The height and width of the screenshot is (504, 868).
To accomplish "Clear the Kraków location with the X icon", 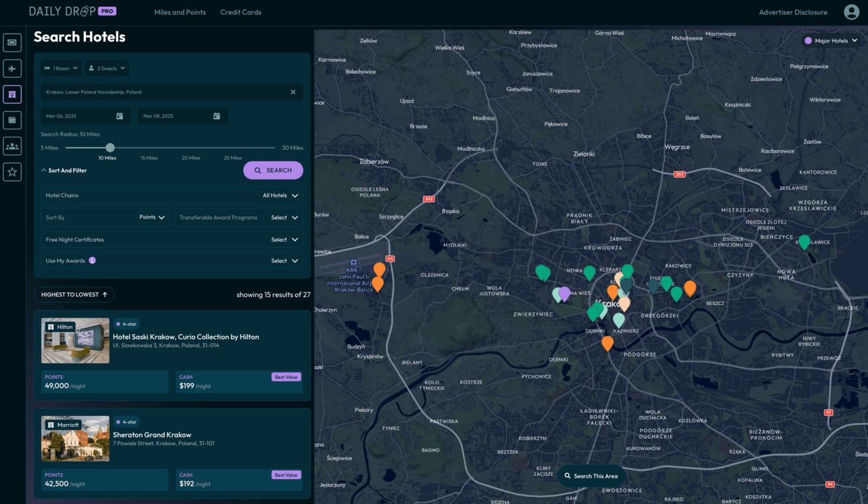I will pyautogui.click(x=293, y=92).
